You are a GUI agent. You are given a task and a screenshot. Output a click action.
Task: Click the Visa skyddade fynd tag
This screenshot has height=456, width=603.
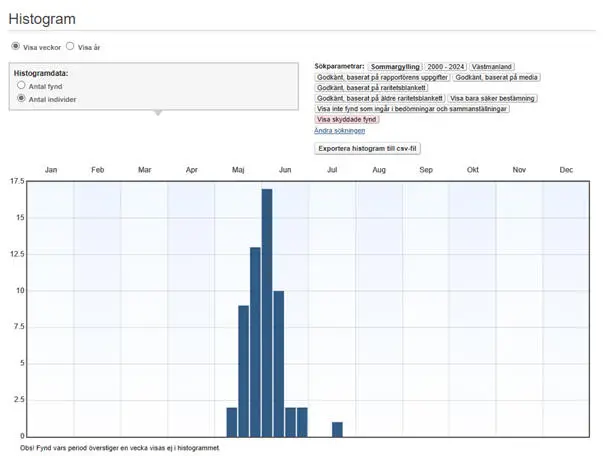(346, 119)
